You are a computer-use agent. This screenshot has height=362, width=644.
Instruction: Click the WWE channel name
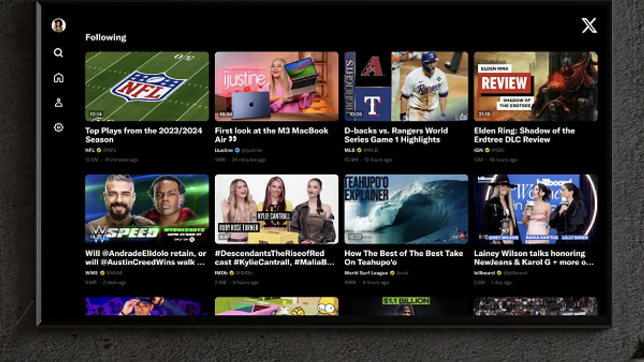[90, 273]
